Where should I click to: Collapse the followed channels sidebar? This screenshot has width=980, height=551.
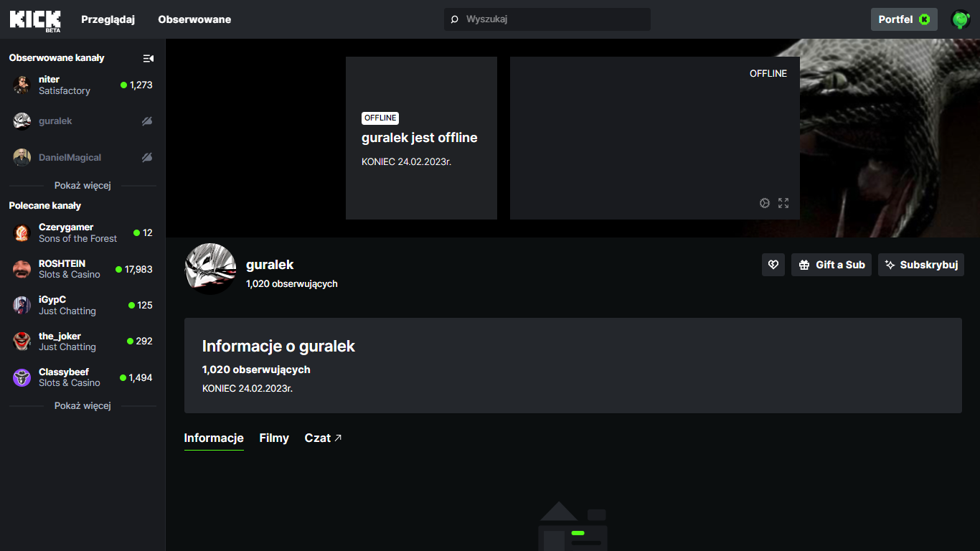tap(149, 58)
